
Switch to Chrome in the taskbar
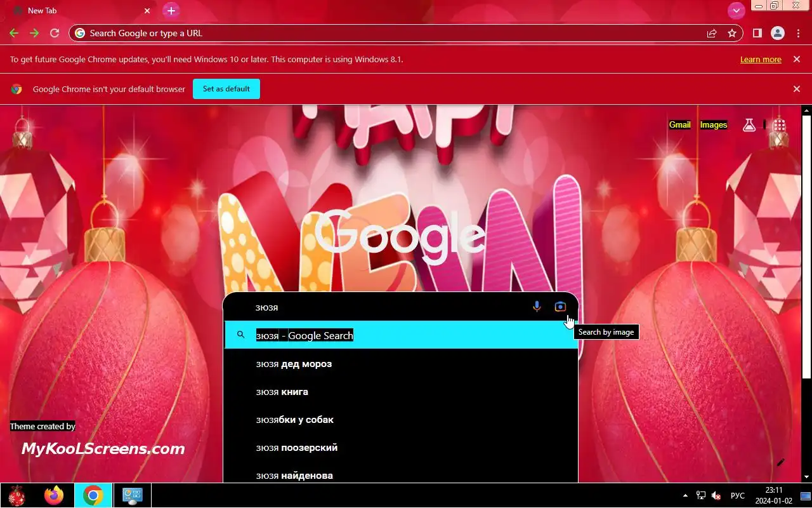click(93, 495)
